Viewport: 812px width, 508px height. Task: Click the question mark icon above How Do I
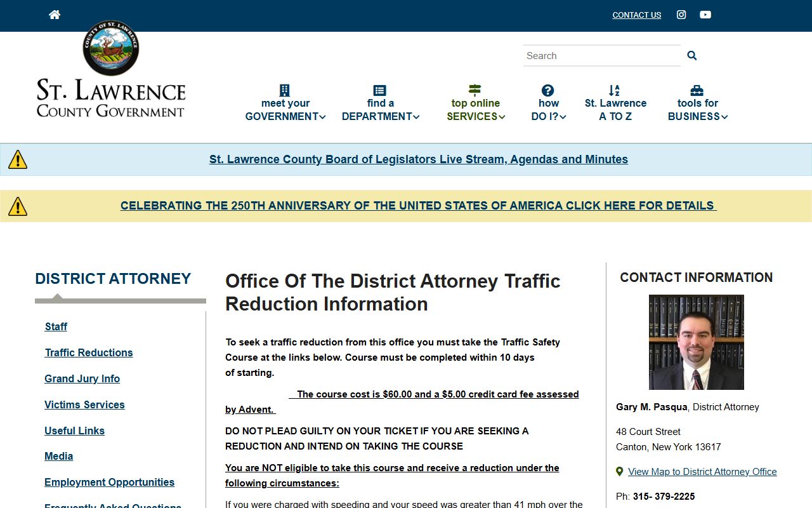click(x=548, y=90)
